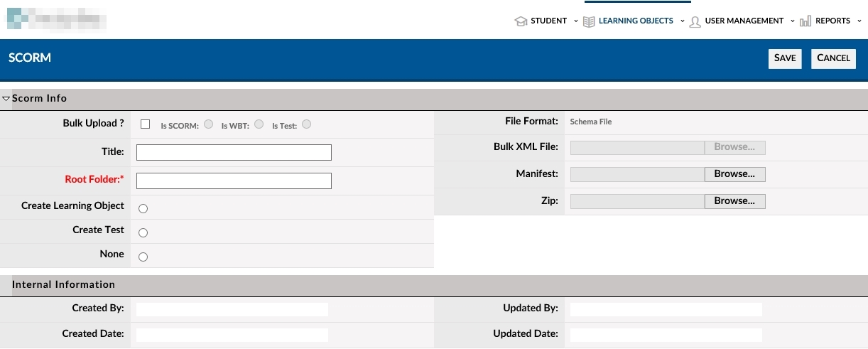Focus the Root Folder text field
Screen dimensions: 868x349
click(x=234, y=181)
